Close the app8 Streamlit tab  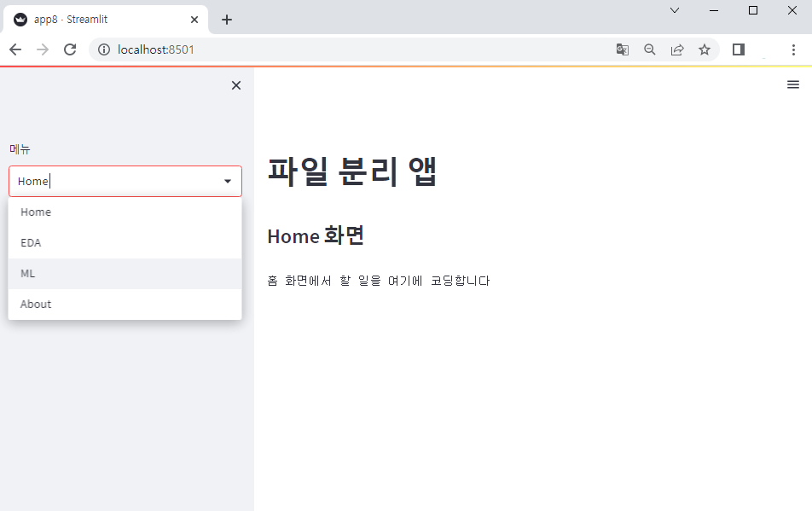pyautogui.click(x=194, y=20)
